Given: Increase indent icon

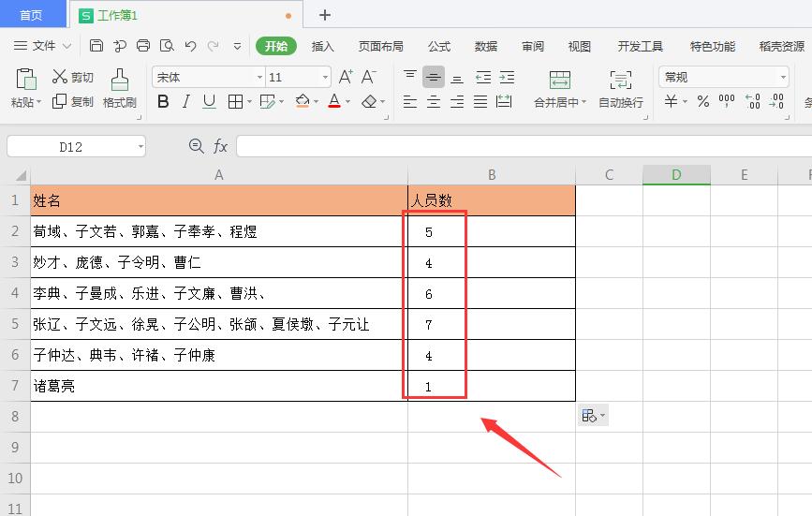Looking at the screenshot, I should pos(507,77).
